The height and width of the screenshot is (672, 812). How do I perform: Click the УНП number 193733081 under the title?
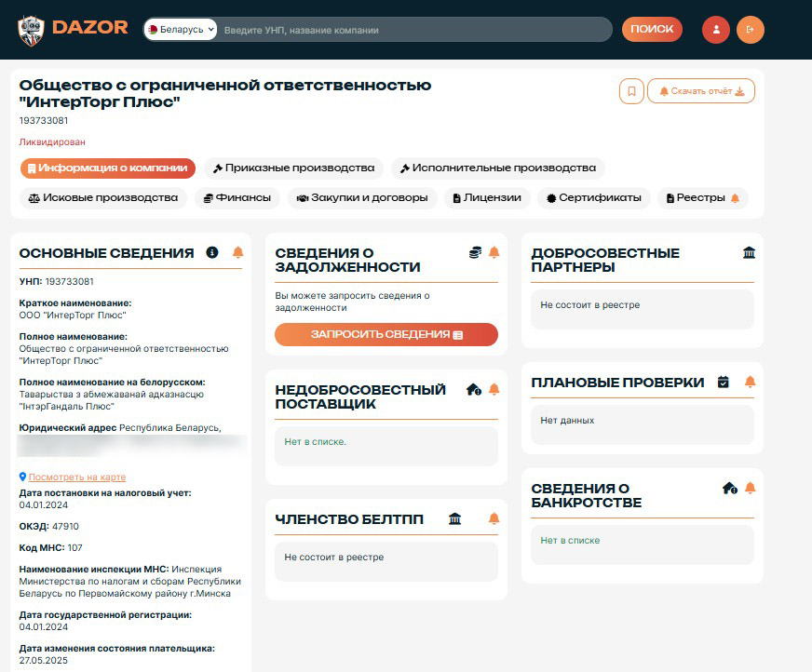coord(44,121)
